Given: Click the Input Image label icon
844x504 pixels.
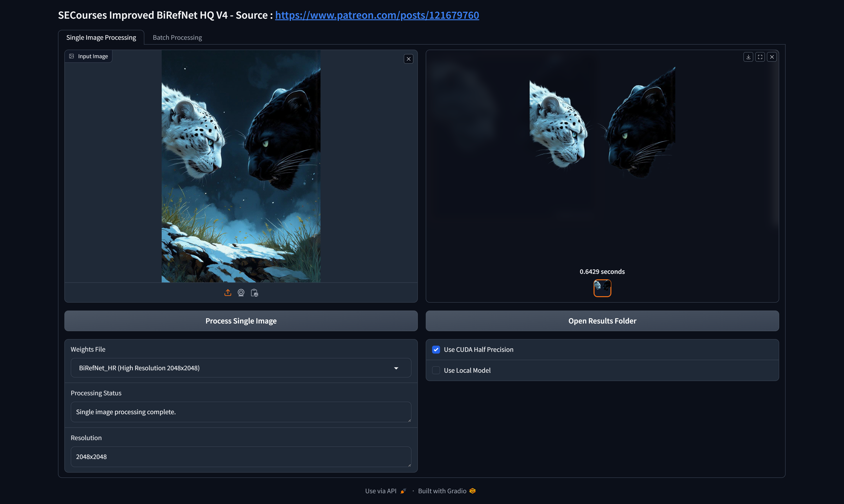Looking at the screenshot, I should coord(71,56).
